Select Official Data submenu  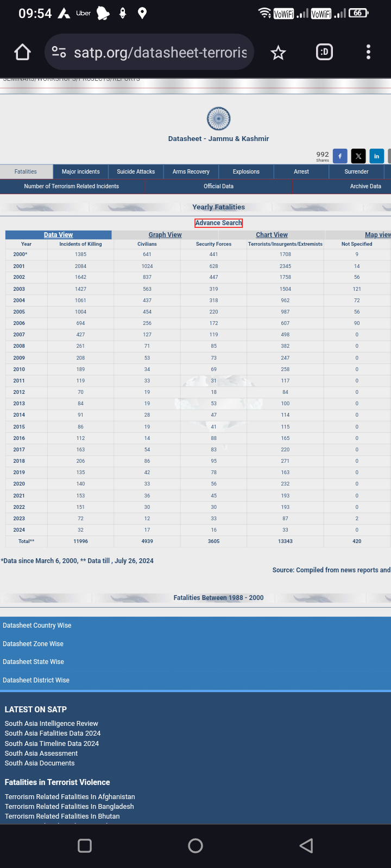(219, 186)
